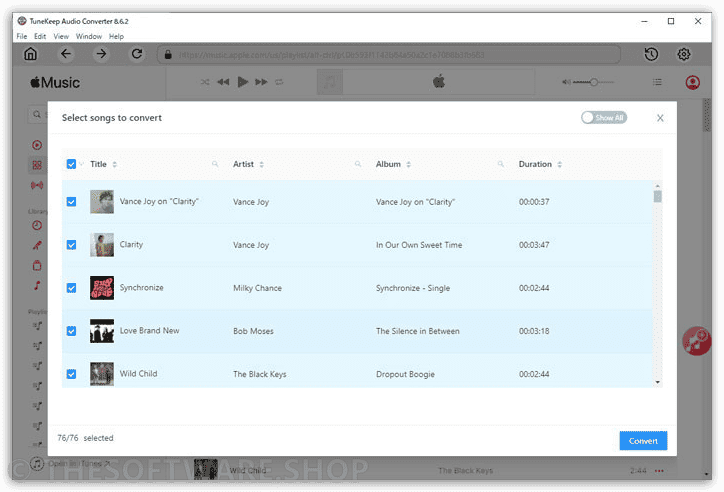The width and height of the screenshot is (724, 492).
Task: Open the Help menu
Action: point(116,36)
